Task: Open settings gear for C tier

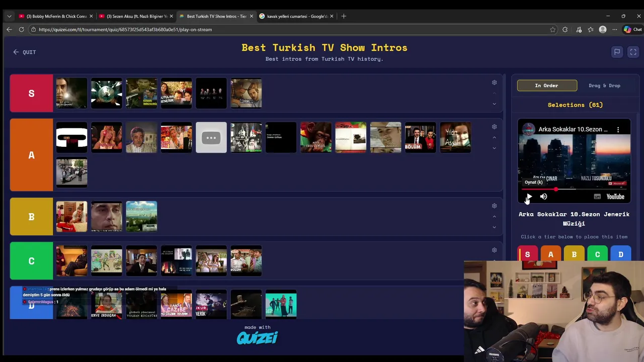Action: [x=494, y=250]
